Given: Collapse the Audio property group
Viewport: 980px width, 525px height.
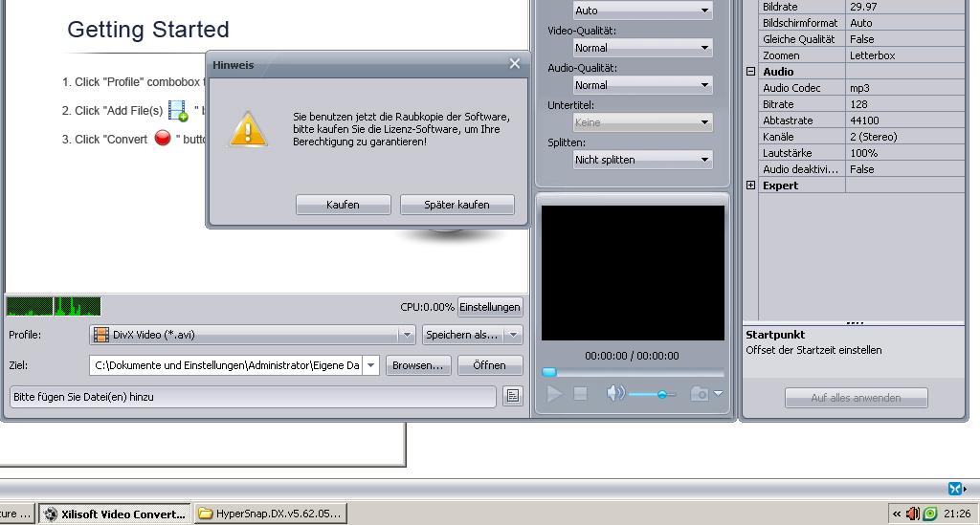Looking at the screenshot, I should point(751,72).
